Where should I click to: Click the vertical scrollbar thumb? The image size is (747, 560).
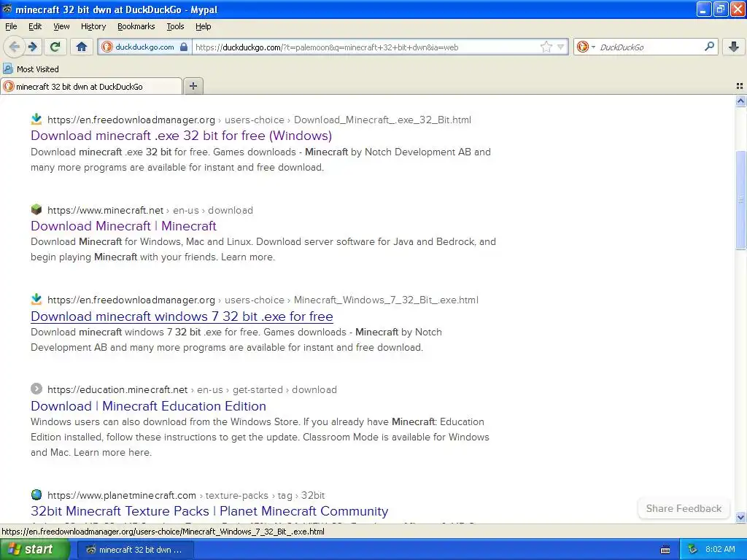740,200
